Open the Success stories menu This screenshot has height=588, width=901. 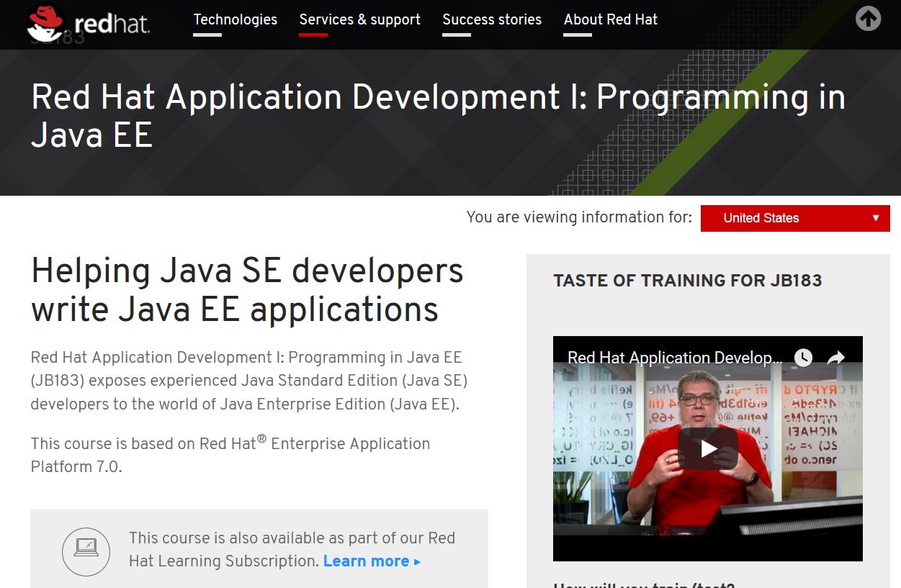492,20
